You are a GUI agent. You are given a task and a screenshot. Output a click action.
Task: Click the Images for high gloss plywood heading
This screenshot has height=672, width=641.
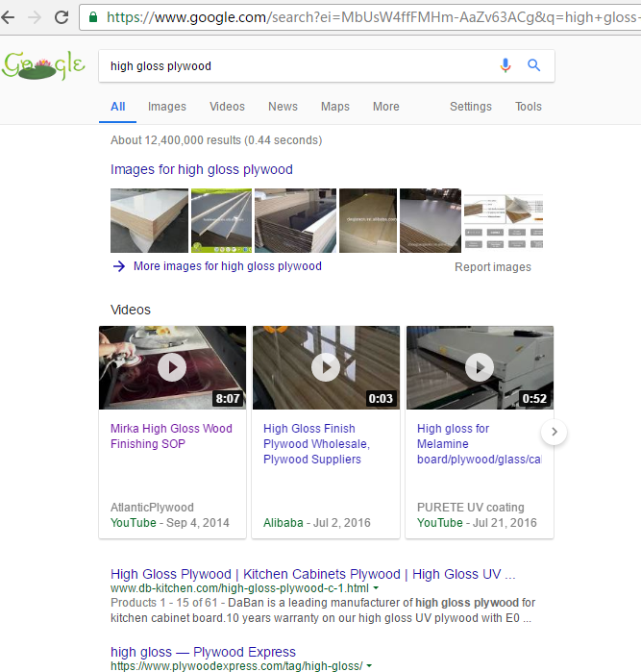click(x=202, y=170)
